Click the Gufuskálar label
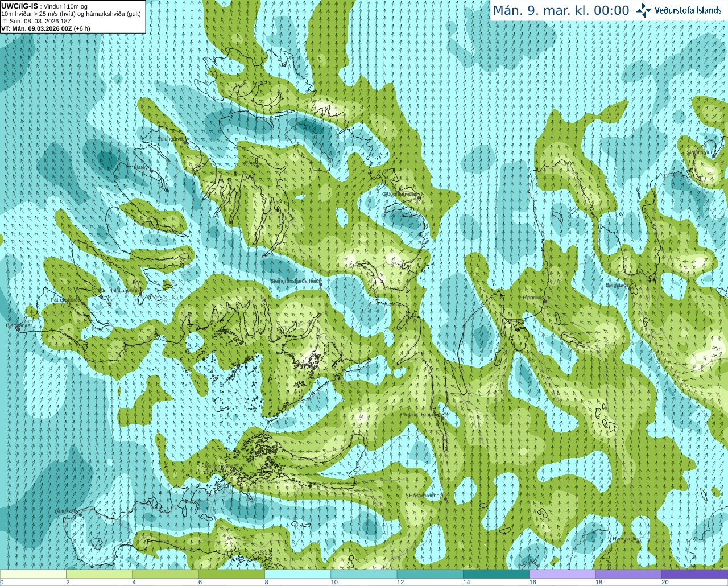 pos(66,511)
